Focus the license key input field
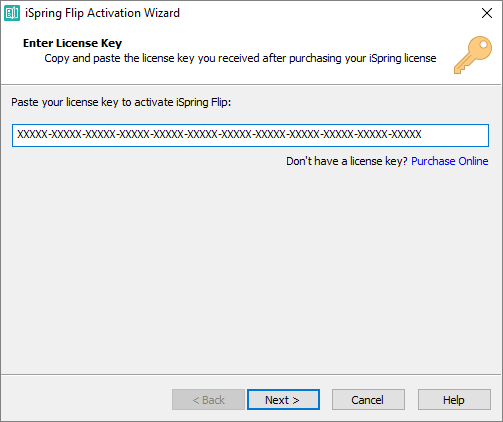The image size is (503, 422). 250,135
